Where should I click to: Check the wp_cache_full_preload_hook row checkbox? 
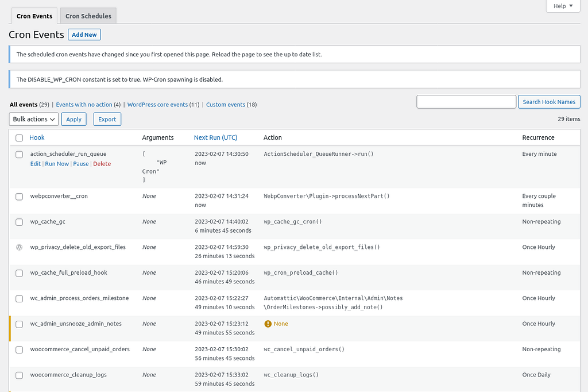pyautogui.click(x=19, y=273)
